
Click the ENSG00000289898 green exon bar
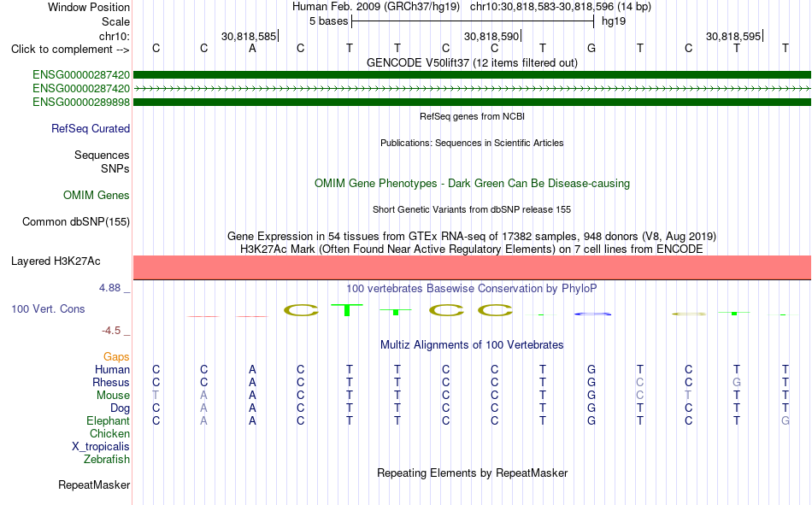point(472,102)
